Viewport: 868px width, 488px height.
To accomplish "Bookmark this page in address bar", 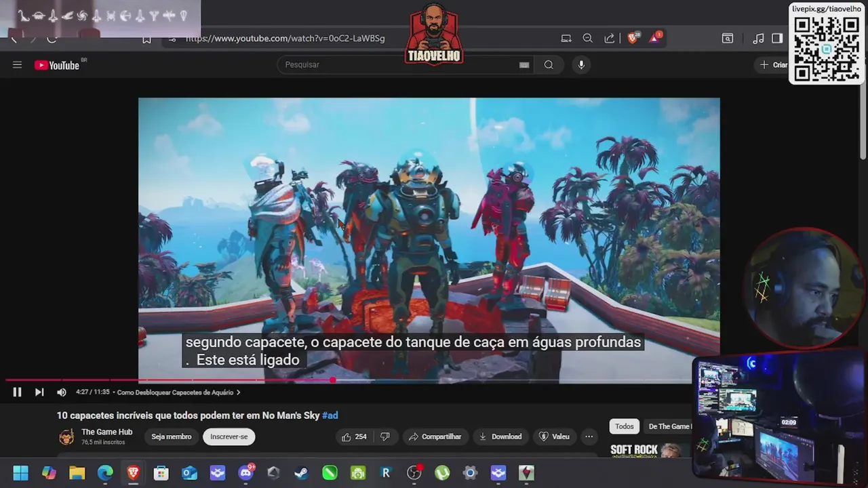I will (146, 39).
